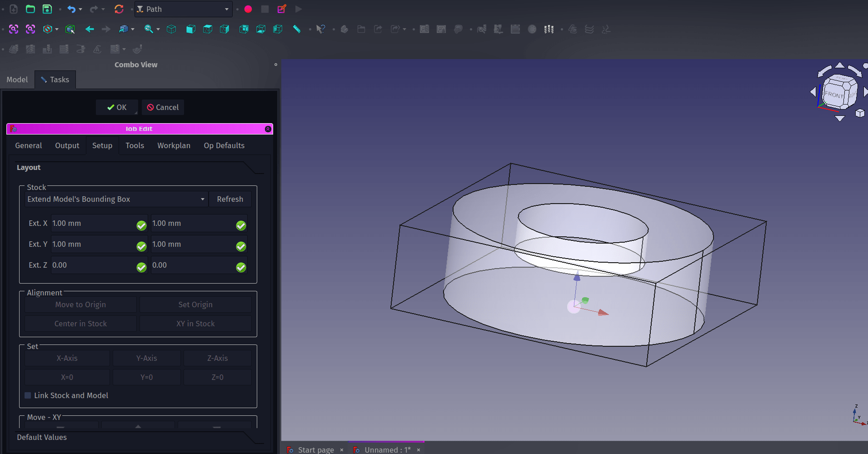Switch to the Model tab

click(17, 80)
